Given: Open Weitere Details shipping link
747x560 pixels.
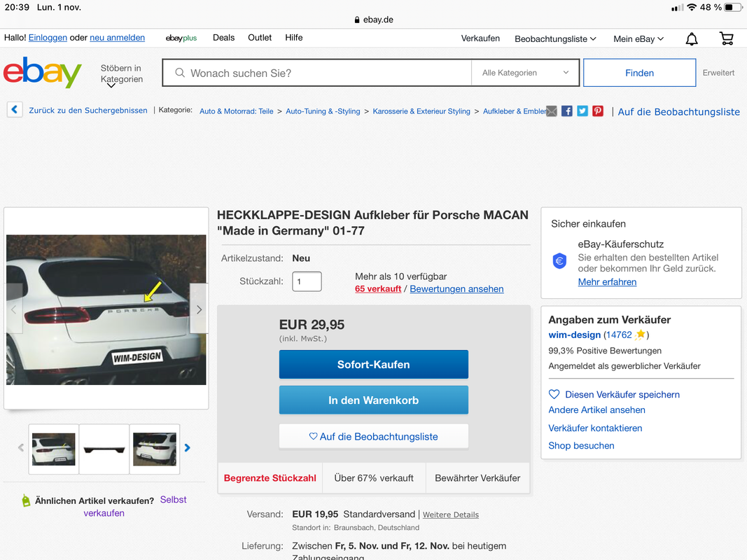Looking at the screenshot, I should click(x=451, y=514).
